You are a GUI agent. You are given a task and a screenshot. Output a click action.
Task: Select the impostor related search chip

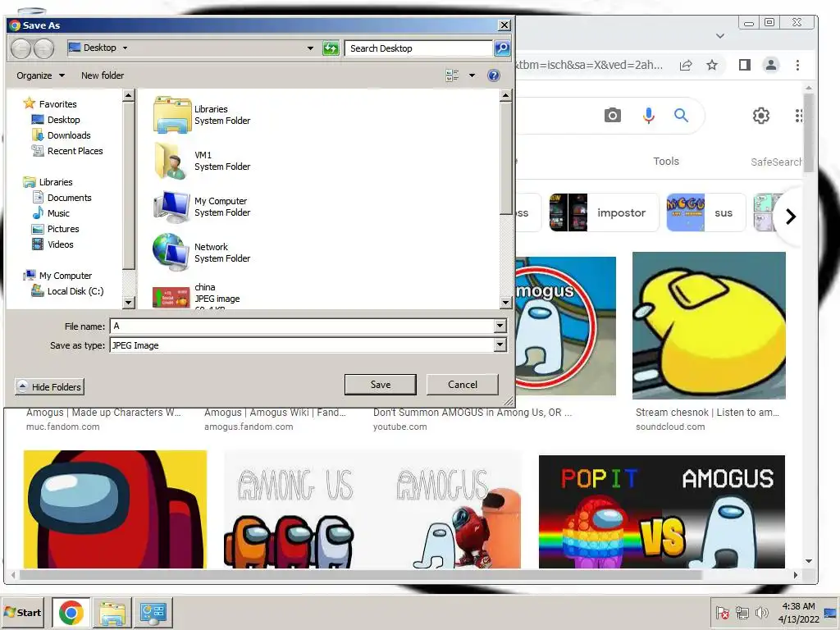coord(603,212)
